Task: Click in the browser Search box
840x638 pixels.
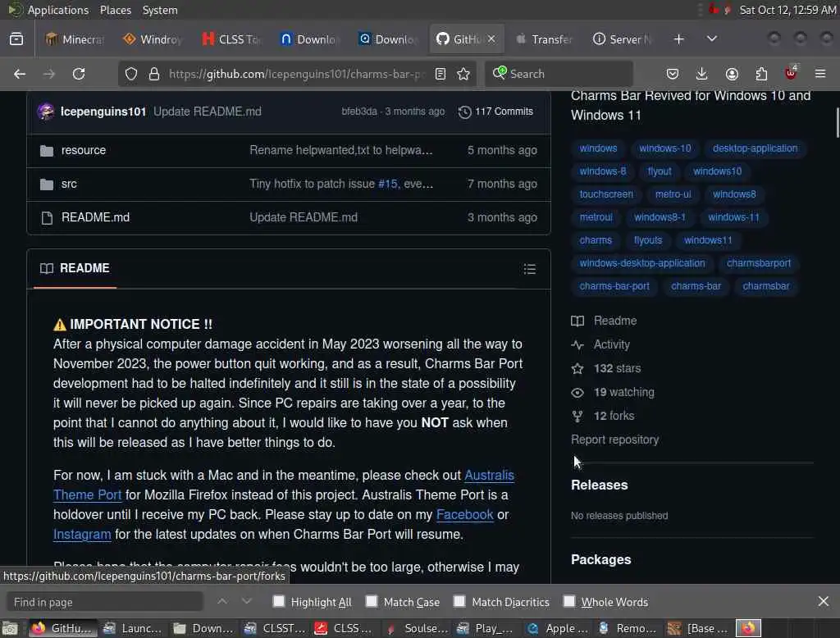Action: click(x=559, y=74)
